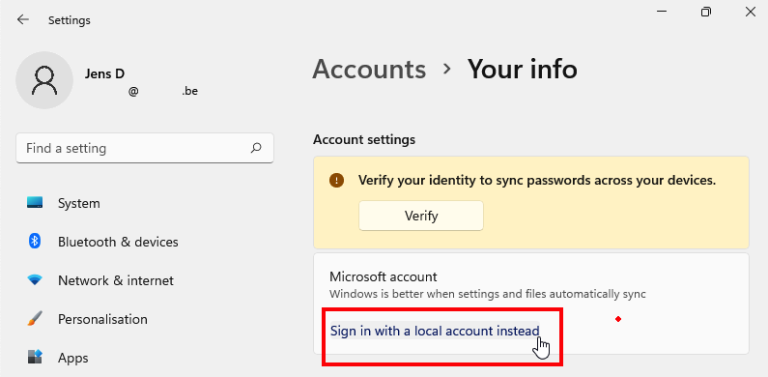Click the System monitor icon
This screenshot has width=768, height=377.
(x=35, y=203)
